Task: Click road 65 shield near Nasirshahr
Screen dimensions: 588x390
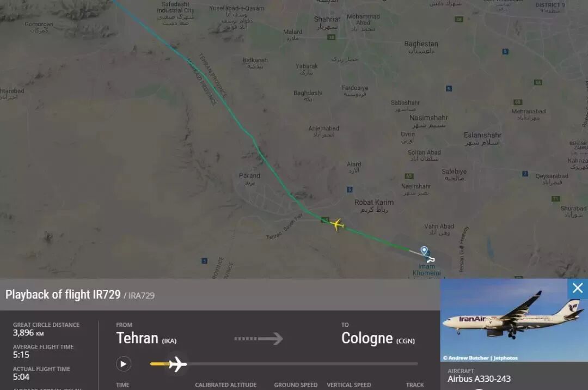Action: point(409,176)
